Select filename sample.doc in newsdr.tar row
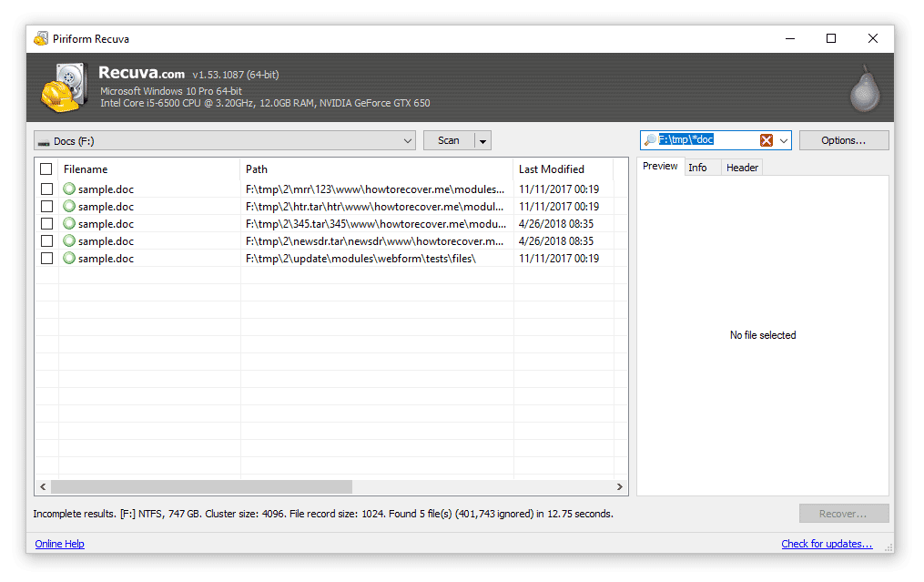 [x=107, y=241]
